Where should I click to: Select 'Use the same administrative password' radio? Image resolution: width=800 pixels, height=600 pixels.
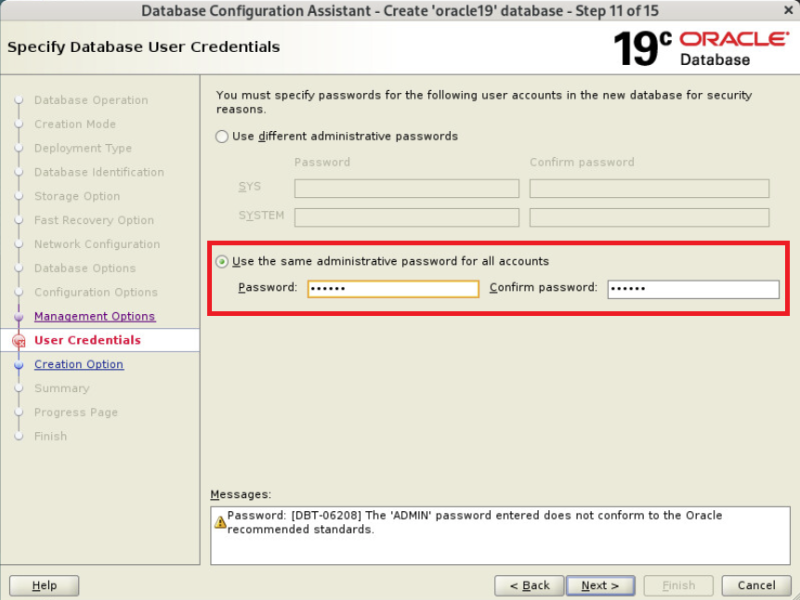[221, 261]
